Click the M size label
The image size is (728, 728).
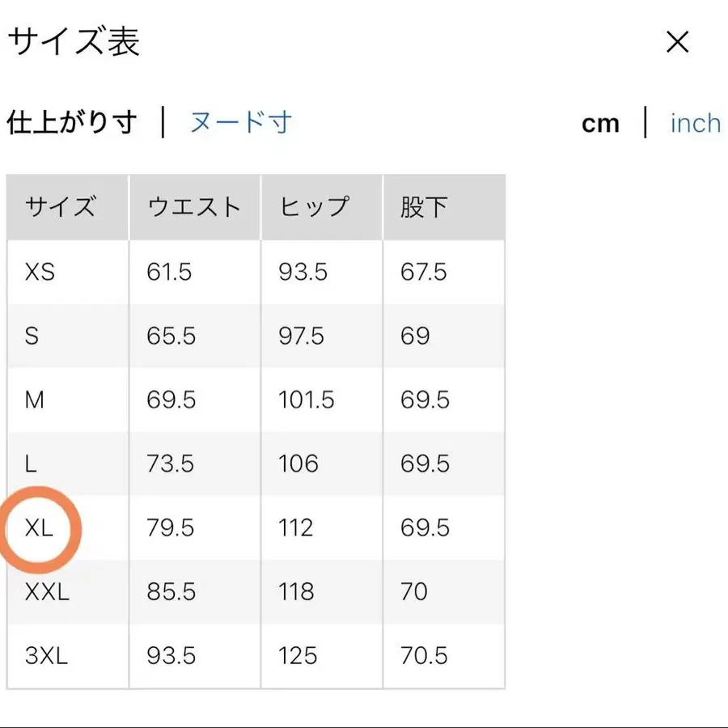tap(34, 400)
